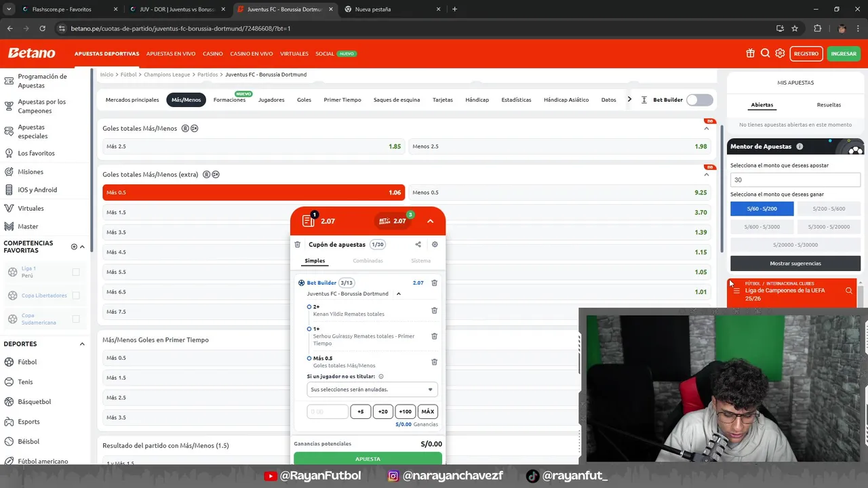868x488 pixels.
Task: Add favorite competitions with plus icon
Action: [74, 247]
